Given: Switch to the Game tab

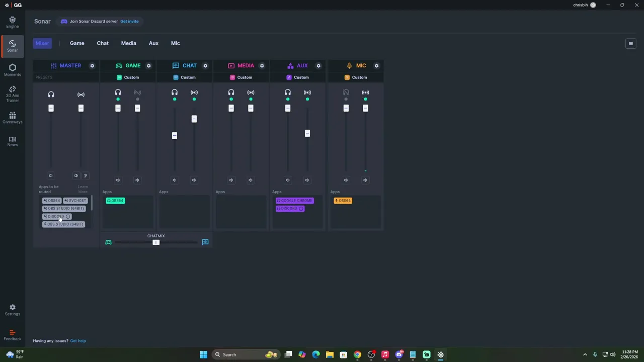Looking at the screenshot, I should tap(77, 43).
